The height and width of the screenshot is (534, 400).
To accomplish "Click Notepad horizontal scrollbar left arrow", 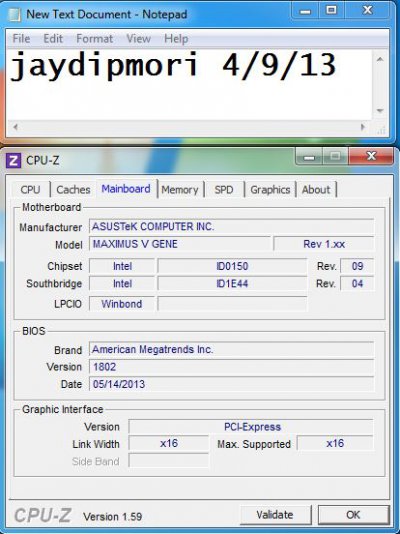I will 16,127.
